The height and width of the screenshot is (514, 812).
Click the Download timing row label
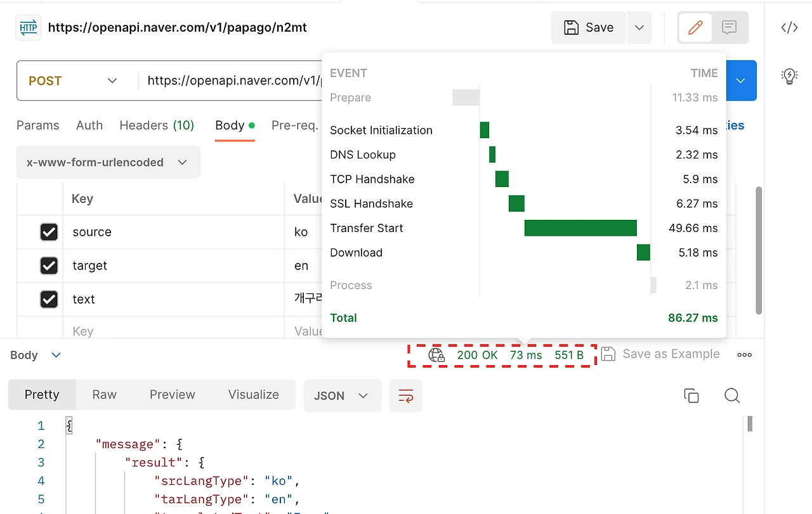click(357, 252)
